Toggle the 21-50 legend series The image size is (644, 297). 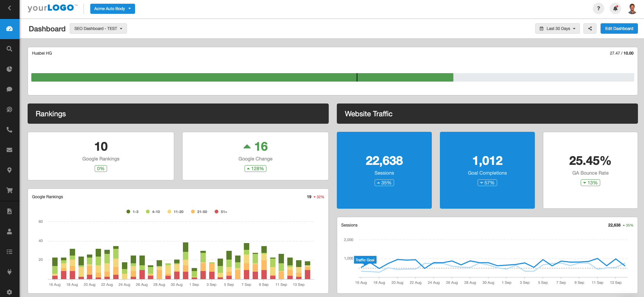click(x=199, y=212)
